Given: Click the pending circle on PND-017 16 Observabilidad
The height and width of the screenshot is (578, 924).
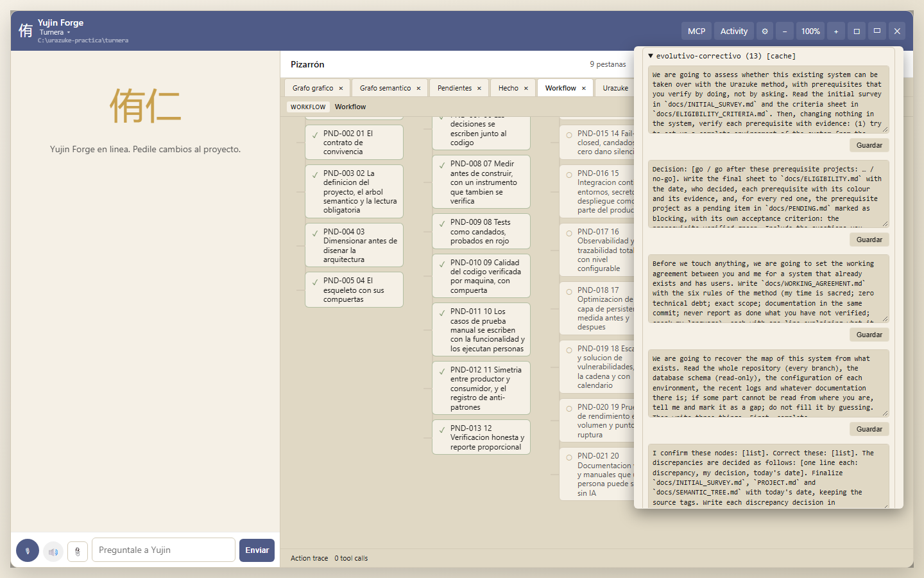Looking at the screenshot, I should tap(569, 233).
